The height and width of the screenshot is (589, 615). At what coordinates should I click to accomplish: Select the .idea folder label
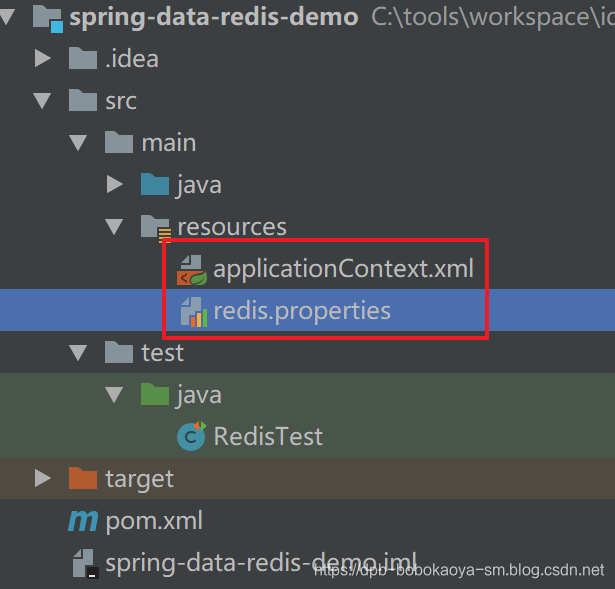tap(132, 59)
